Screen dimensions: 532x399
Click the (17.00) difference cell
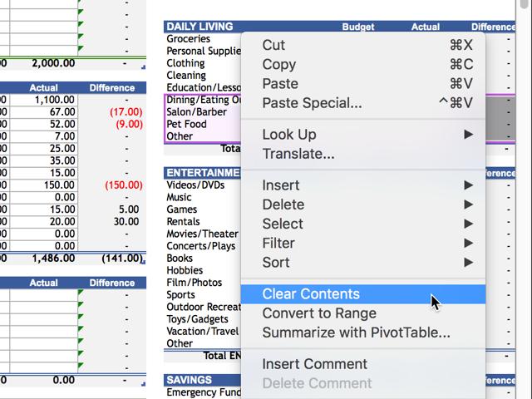[x=112, y=112]
